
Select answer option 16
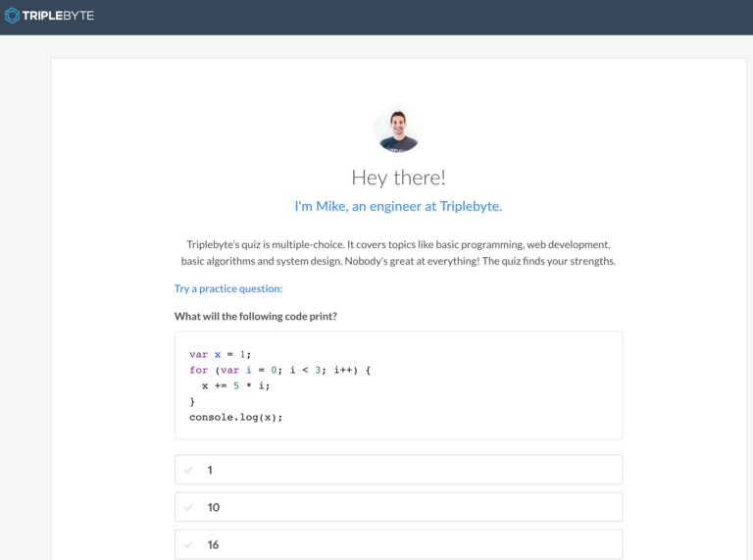click(x=399, y=544)
